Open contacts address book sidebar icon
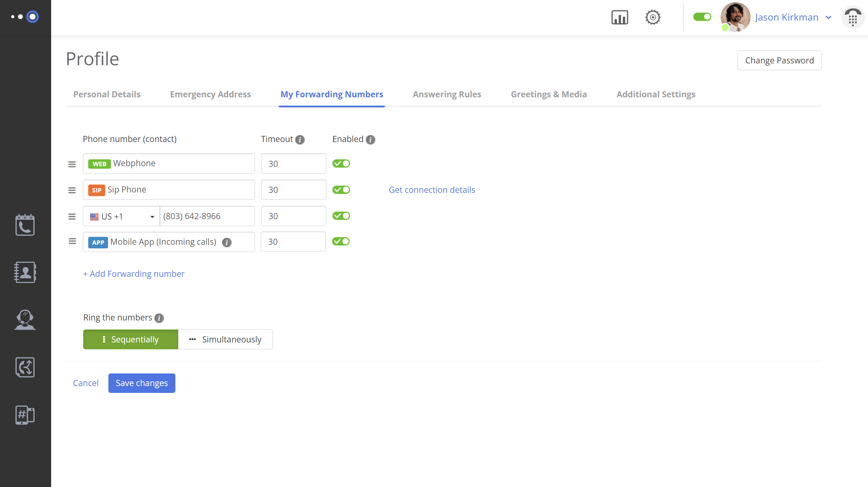This screenshot has height=487, width=868. (x=25, y=272)
